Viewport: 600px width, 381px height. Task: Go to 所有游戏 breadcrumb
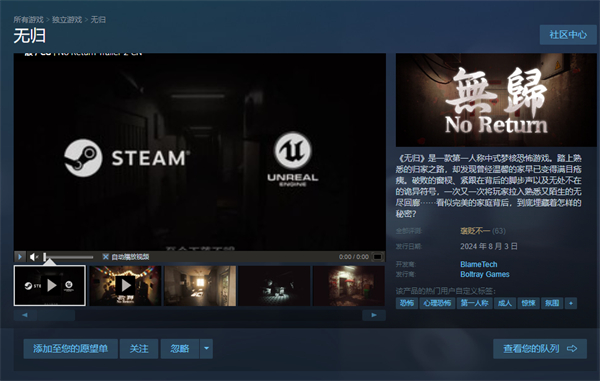point(29,20)
